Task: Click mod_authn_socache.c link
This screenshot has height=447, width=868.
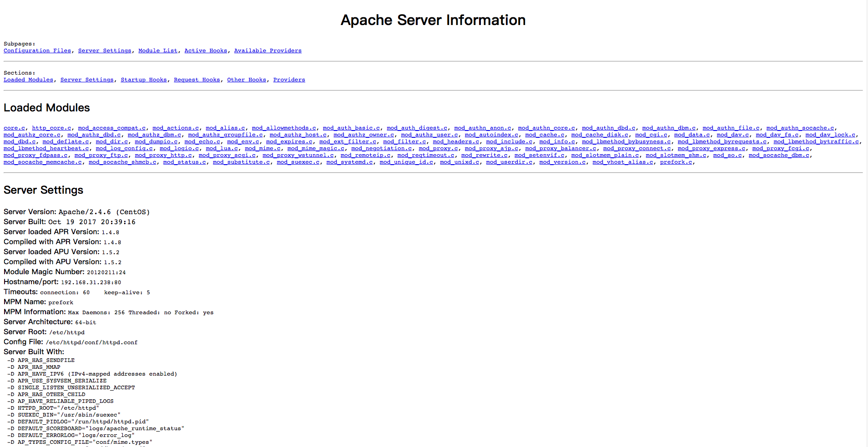Action: (x=800, y=128)
